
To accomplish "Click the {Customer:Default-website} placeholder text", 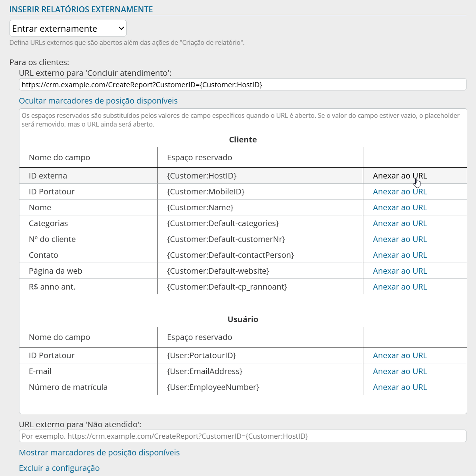I will click(x=218, y=271).
